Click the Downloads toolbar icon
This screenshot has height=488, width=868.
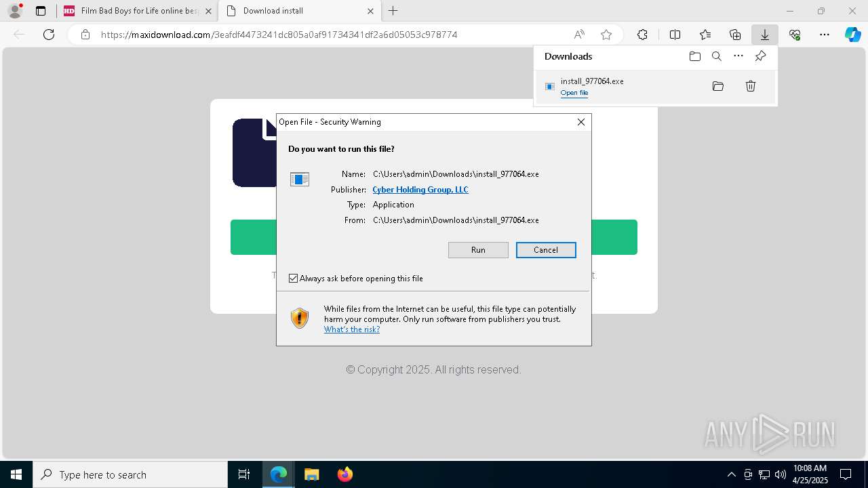(x=764, y=35)
